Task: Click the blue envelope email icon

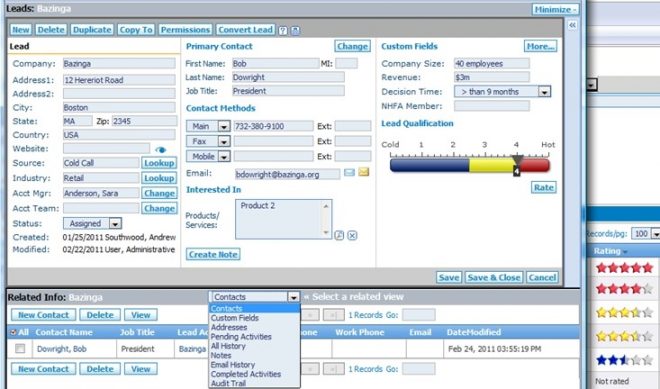Action: tap(349, 172)
